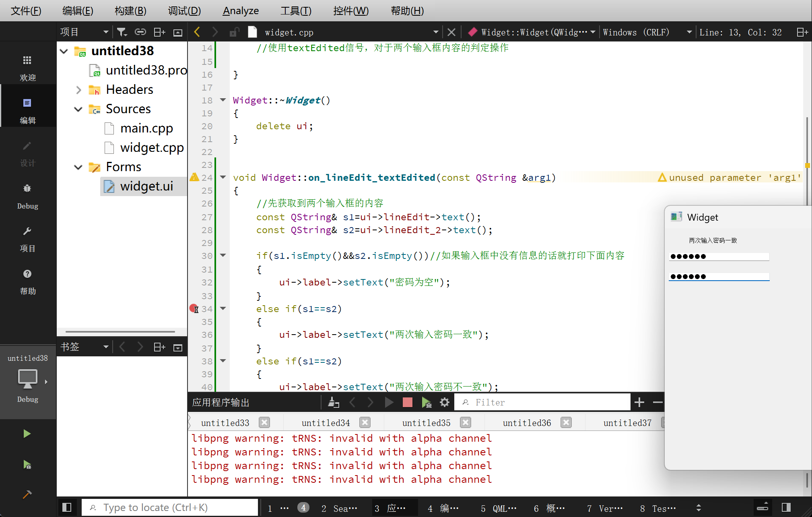Open main.cpp in the project tree
This screenshot has width=812, height=517.
click(146, 128)
